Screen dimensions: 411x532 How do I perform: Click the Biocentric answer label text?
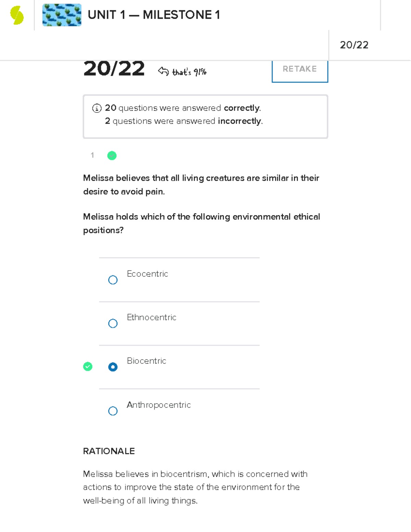click(146, 361)
